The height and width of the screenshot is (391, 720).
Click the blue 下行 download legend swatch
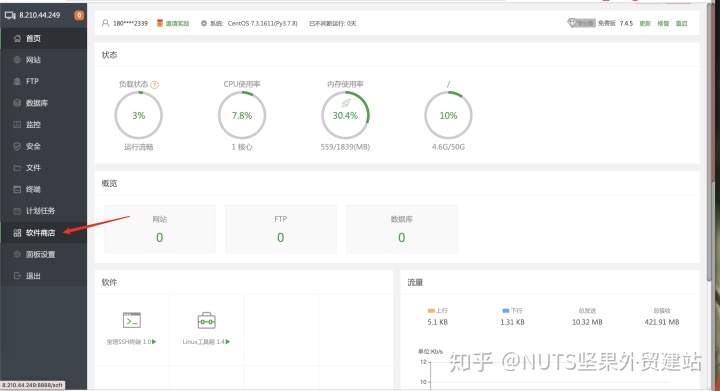click(x=506, y=311)
